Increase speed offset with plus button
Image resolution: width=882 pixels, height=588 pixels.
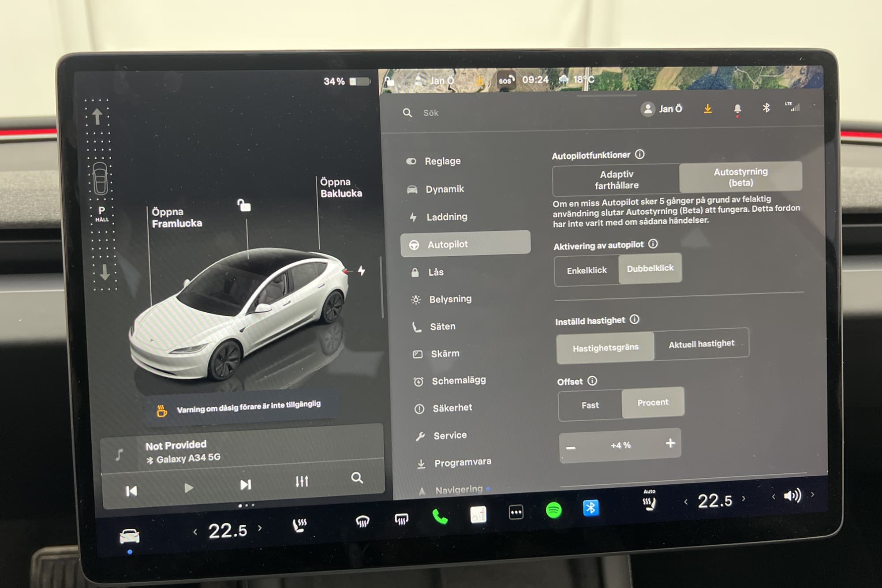(670, 443)
